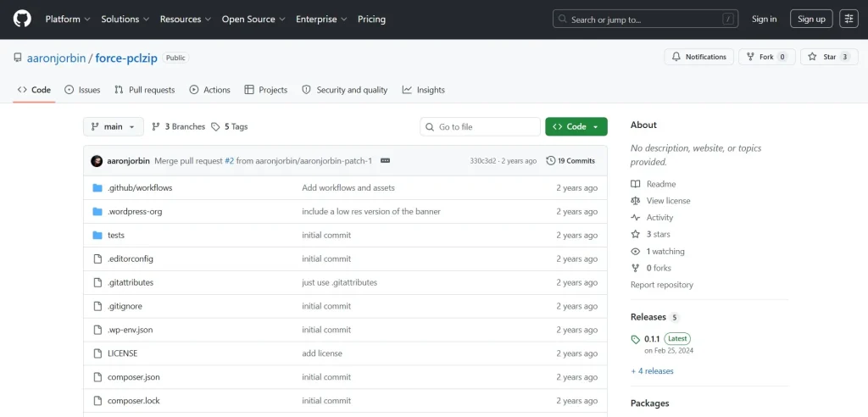Open commit 'just use .gitattributes'

[x=339, y=282]
